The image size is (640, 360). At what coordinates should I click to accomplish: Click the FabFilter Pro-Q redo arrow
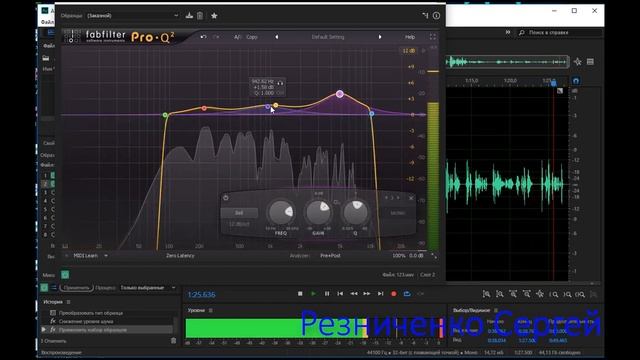click(x=216, y=37)
